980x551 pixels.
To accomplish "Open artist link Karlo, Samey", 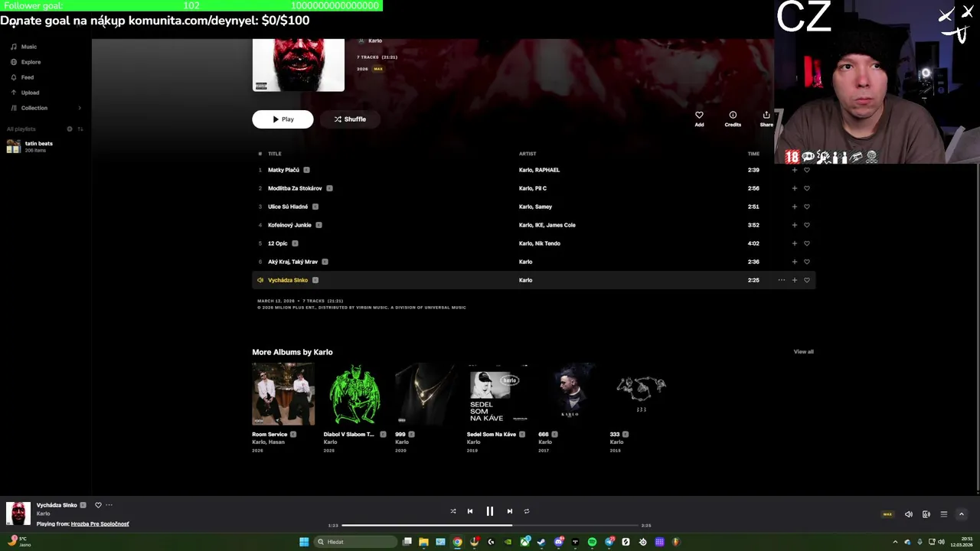I will click(x=535, y=207).
